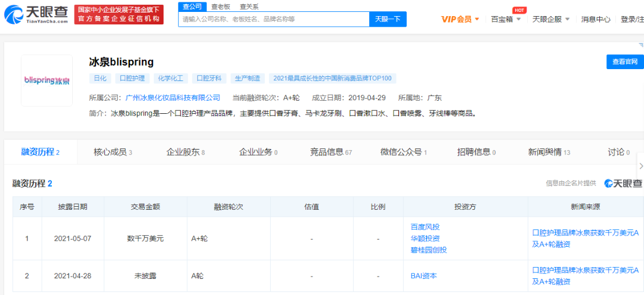Select the 化学化工 tag
This screenshot has height=295, width=644.
[x=171, y=78]
